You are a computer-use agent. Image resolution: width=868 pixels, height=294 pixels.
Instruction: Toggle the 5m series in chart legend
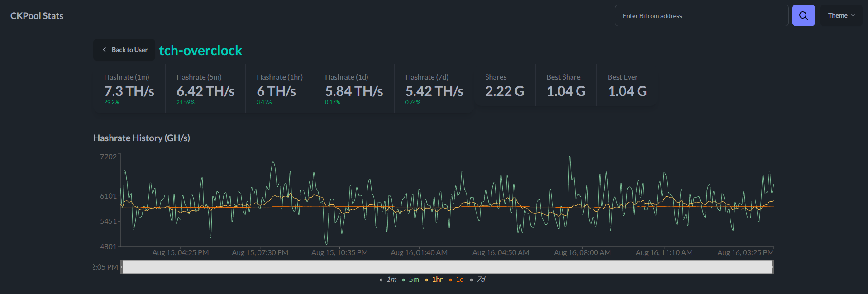410,280
